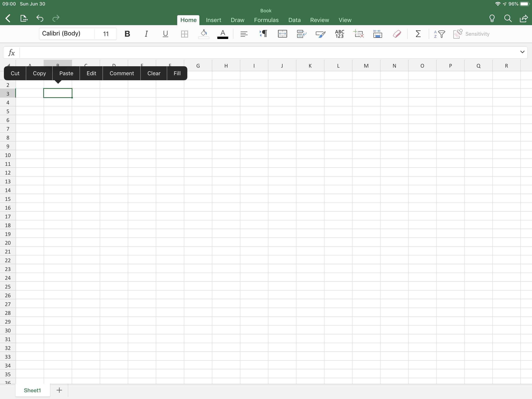Toggle Bold formatting
532x399 pixels.
pos(127,34)
